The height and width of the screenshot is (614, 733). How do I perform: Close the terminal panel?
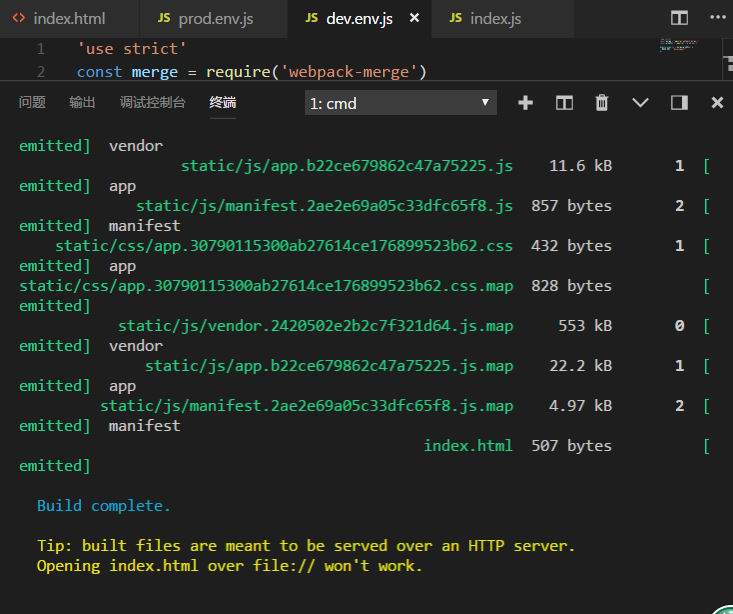(717, 103)
